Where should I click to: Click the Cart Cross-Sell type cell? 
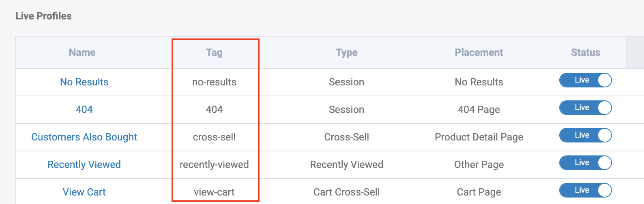click(x=346, y=192)
